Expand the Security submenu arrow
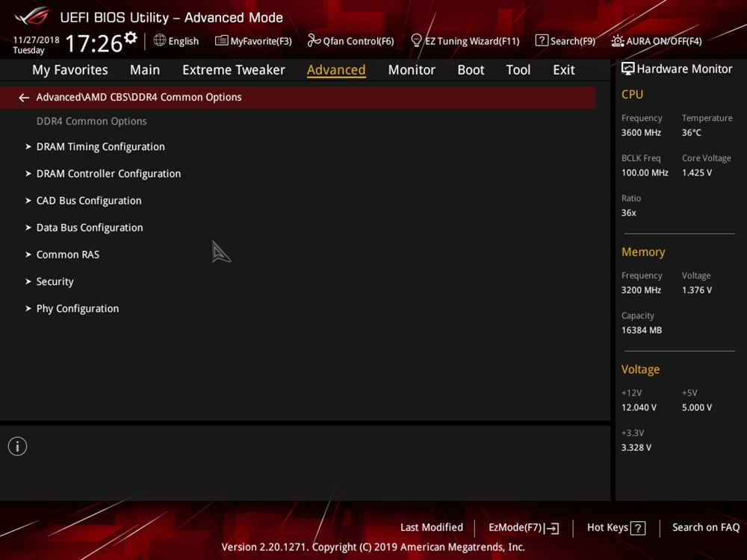The width and height of the screenshot is (747, 560). point(28,282)
